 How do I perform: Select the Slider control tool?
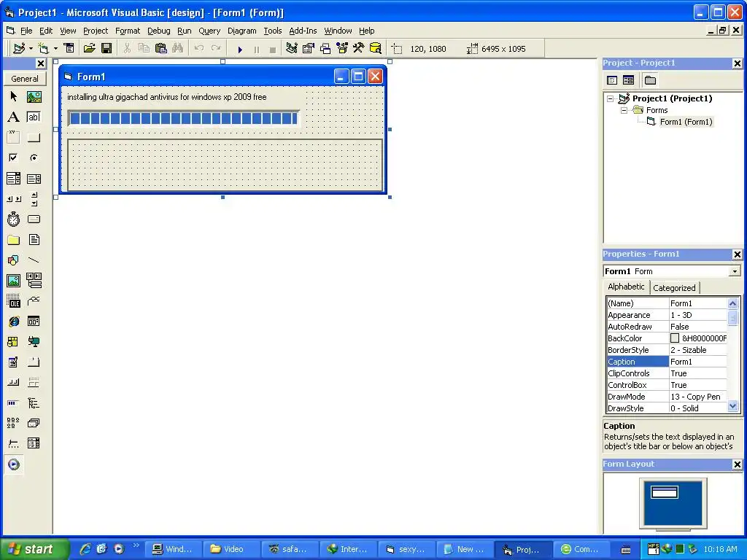click(x=13, y=443)
